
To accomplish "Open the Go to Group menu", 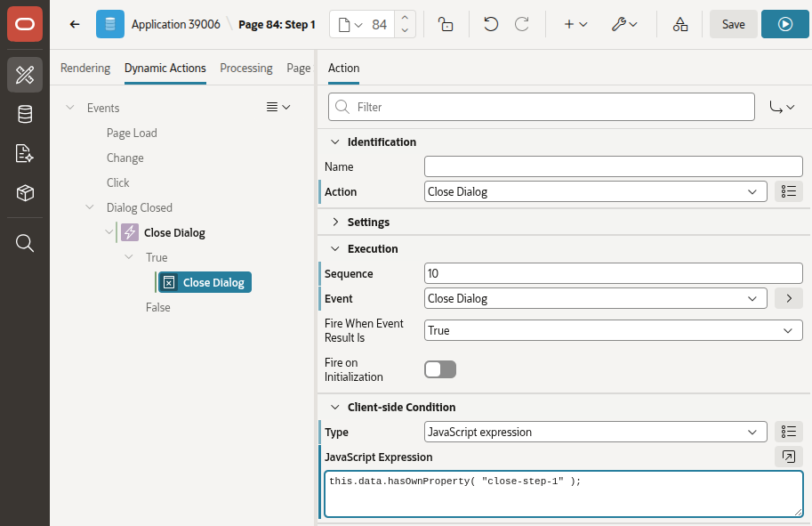I will coord(782,107).
